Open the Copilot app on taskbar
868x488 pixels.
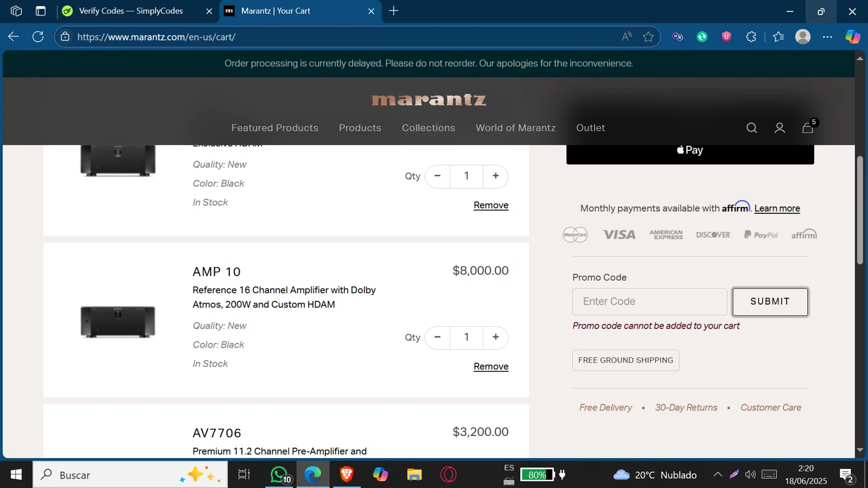(380, 475)
